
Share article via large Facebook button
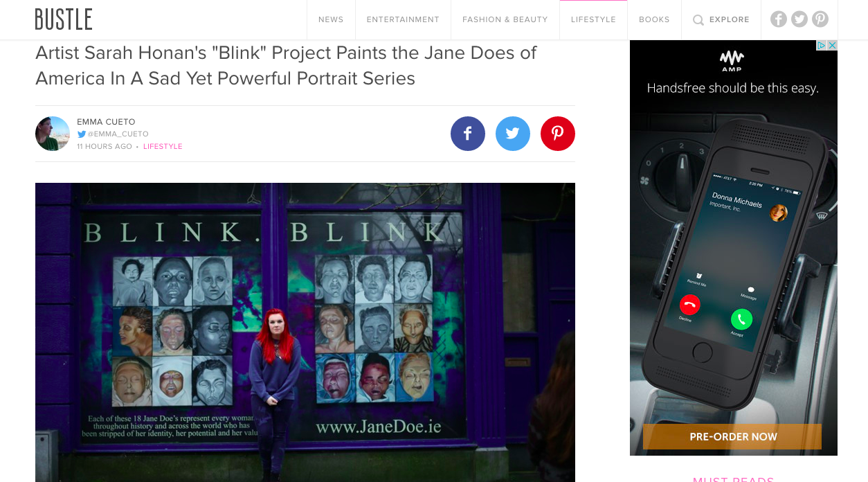tap(468, 134)
